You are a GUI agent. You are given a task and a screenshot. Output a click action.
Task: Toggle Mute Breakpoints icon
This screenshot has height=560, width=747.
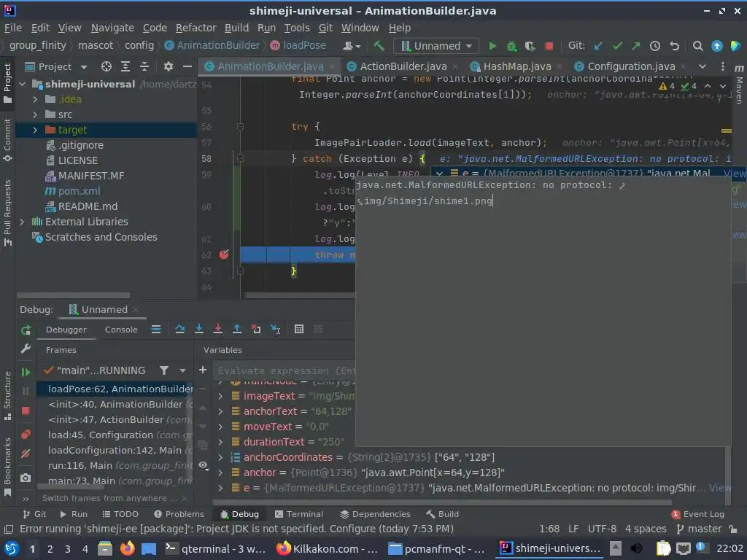pyautogui.click(x=26, y=454)
